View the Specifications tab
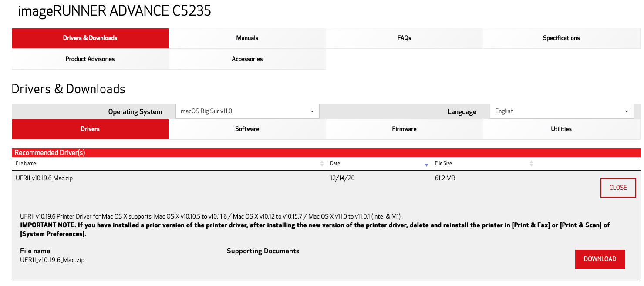Image resolution: width=644 pixels, height=286 pixels. click(561, 38)
